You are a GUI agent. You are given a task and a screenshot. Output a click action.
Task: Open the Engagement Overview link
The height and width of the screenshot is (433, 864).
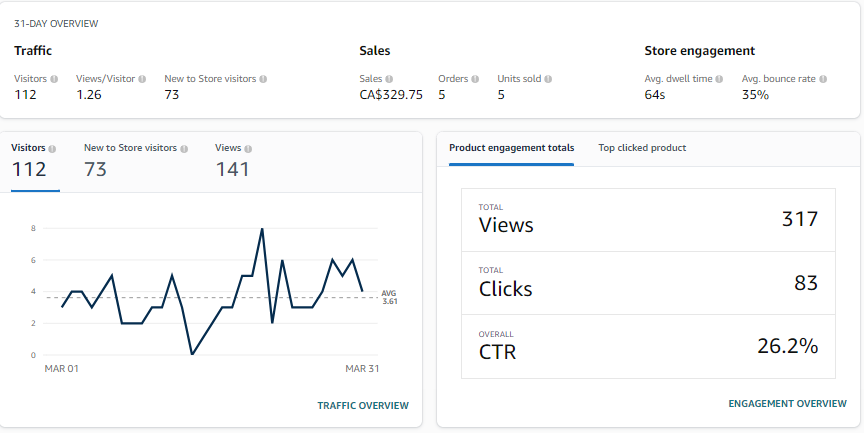787,403
